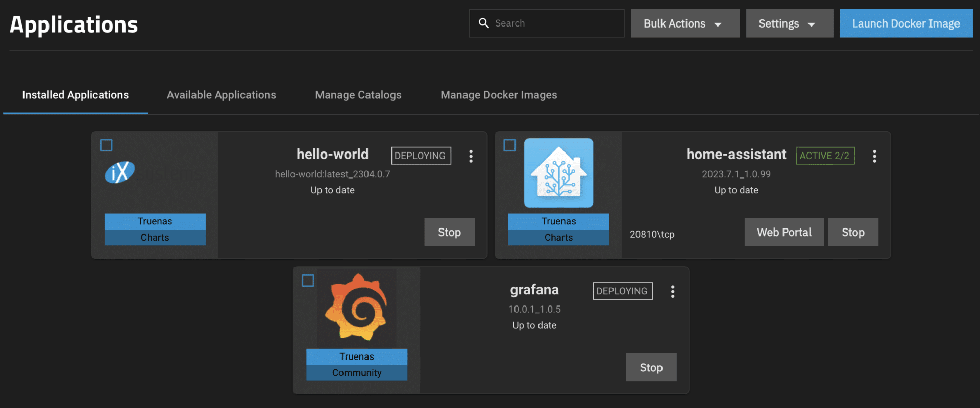
Task: Click the Launch Docker Image button
Action: [906, 23]
